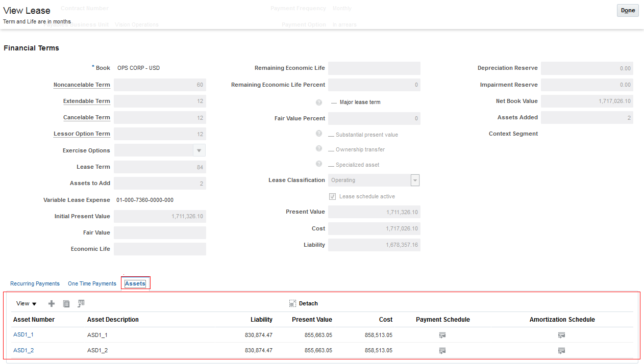Viewport: 644px width, 364px height.
Task: Toggle the Ownership transfer checkbox
Action: point(331,150)
